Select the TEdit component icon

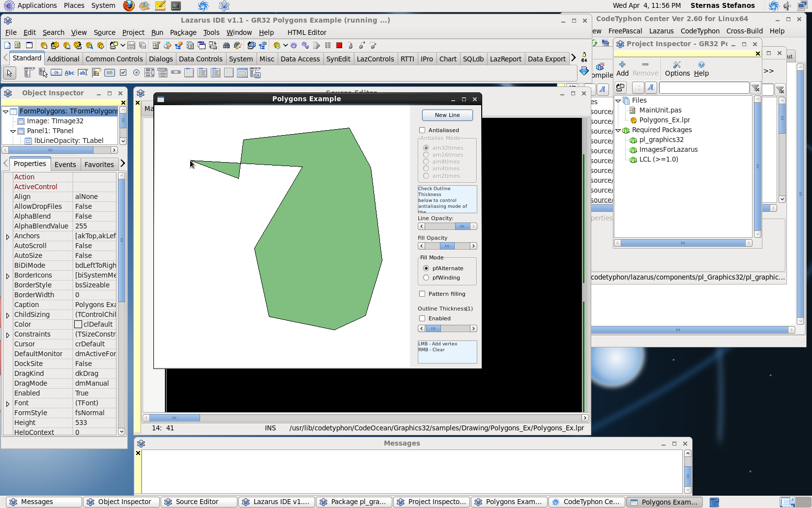coord(83,73)
